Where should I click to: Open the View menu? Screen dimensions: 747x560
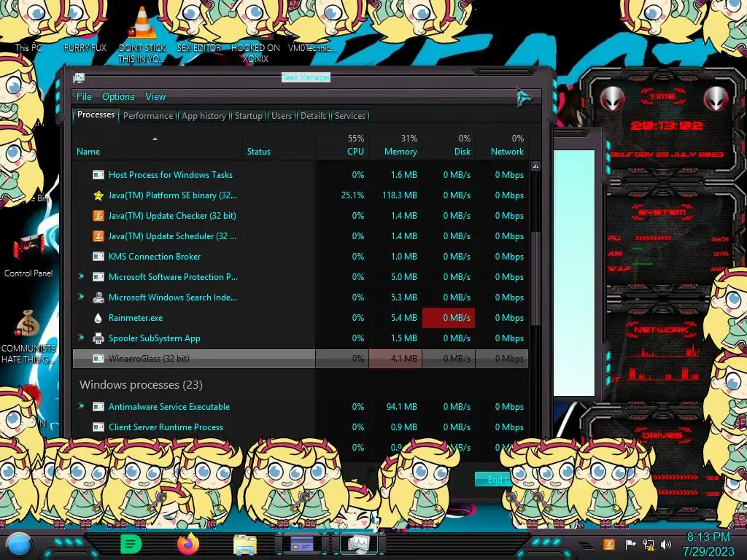point(155,97)
